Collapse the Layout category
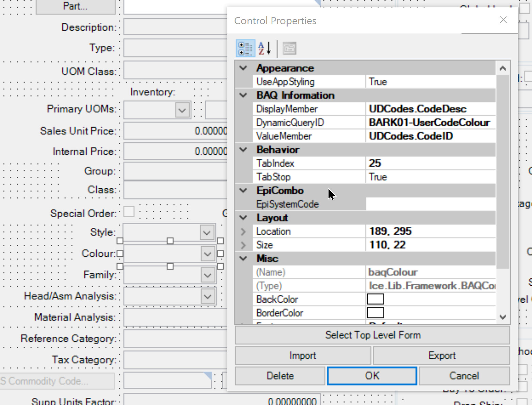532x405 pixels. [243, 217]
